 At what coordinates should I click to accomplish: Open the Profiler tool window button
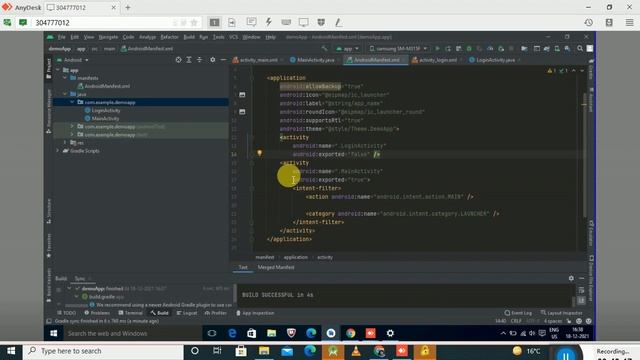pos(215,313)
